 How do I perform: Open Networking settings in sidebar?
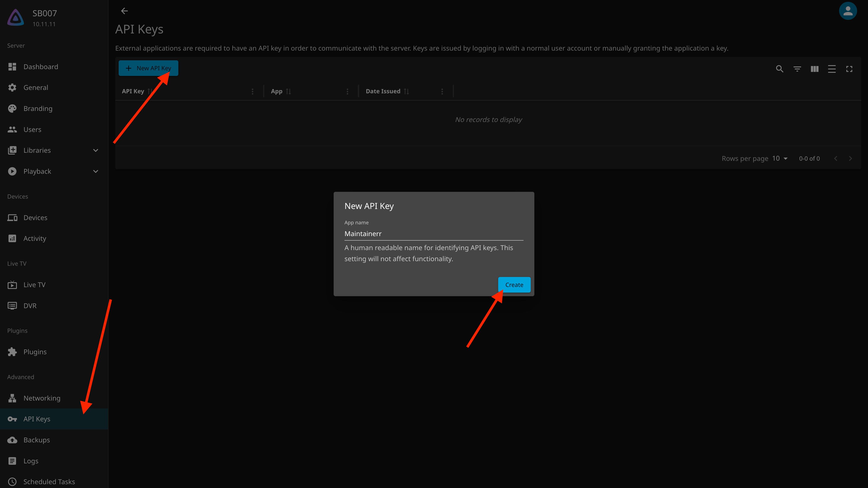[x=54, y=398]
